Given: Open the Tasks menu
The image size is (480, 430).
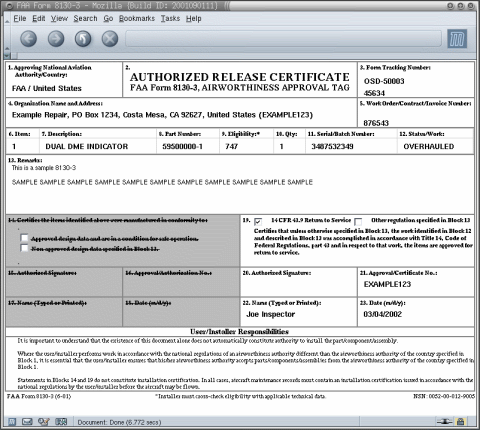Looking at the screenshot, I should click(170, 19).
